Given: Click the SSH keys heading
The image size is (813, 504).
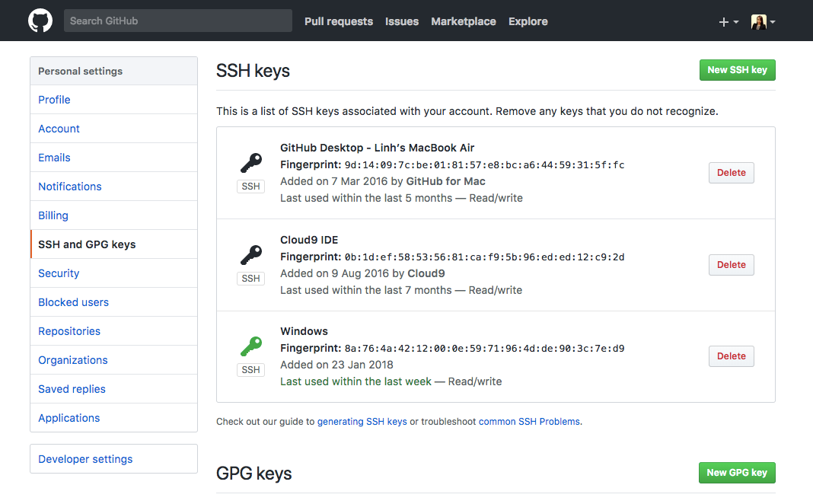Looking at the screenshot, I should point(253,71).
